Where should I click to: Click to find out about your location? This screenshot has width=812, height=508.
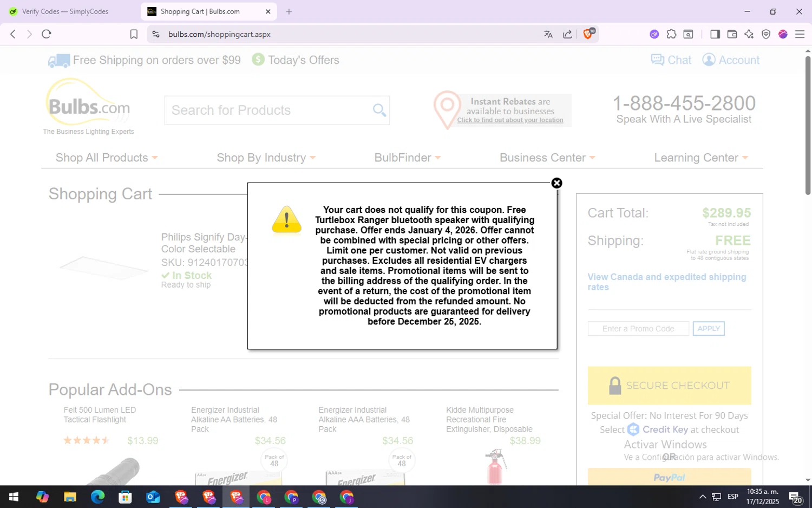[510, 120]
